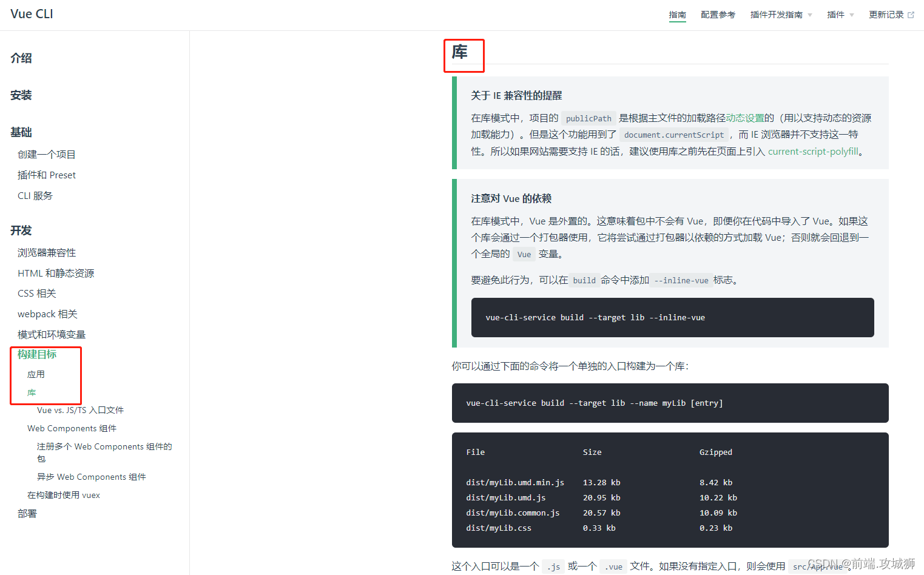
Task: Click dist/myLib.common.js in the file table
Action: (513, 513)
